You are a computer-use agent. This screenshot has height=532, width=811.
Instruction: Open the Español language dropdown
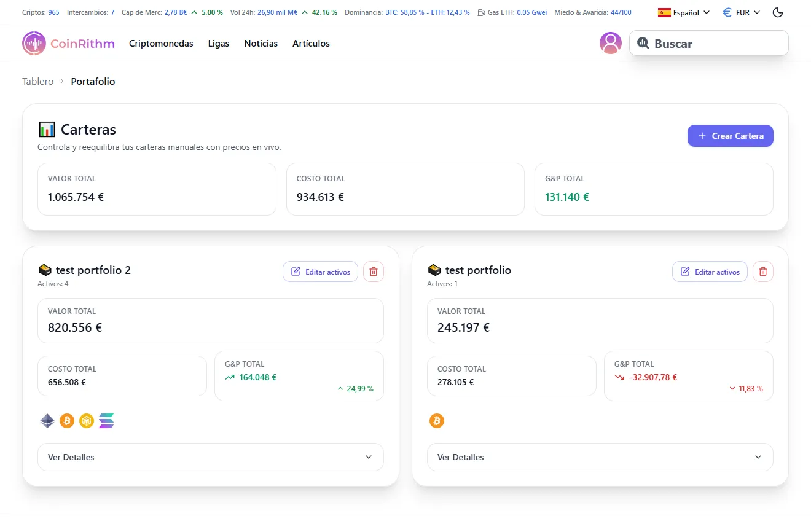point(683,12)
